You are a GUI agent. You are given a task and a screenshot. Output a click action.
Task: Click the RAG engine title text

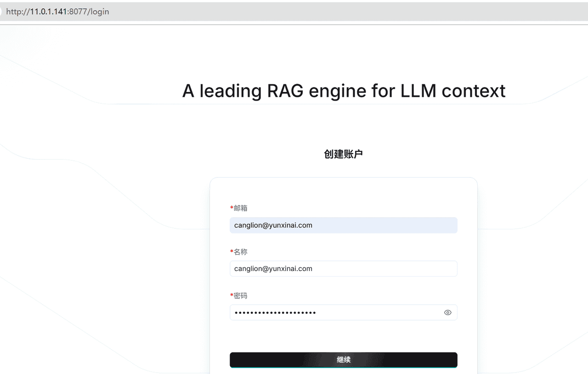point(344,91)
